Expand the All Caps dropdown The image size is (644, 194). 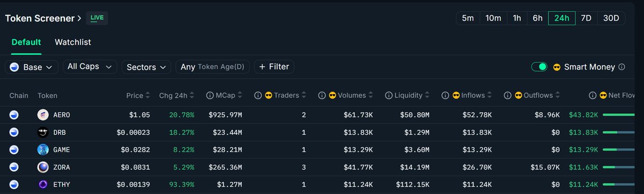[x=90, y=67]
